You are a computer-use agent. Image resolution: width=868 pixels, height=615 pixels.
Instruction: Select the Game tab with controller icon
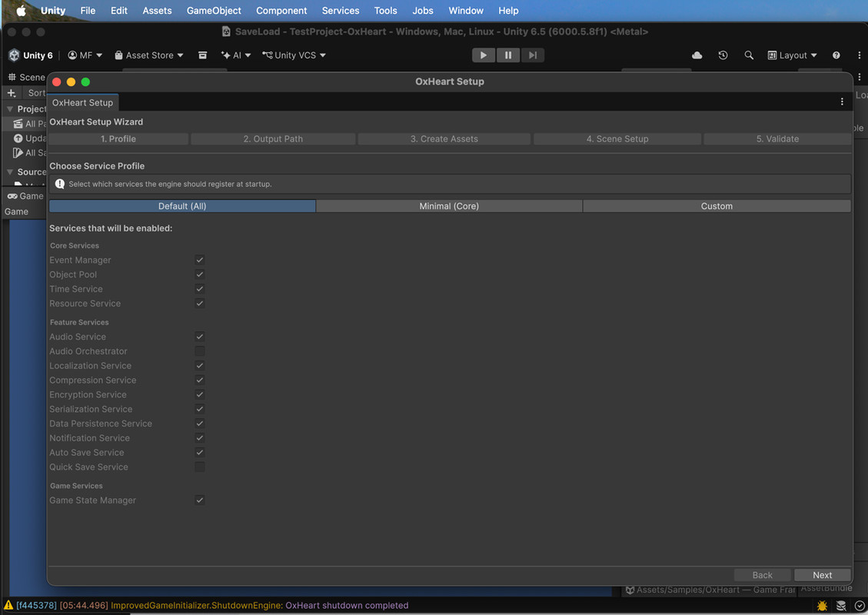pyautogui.click(x=25, y=196)
